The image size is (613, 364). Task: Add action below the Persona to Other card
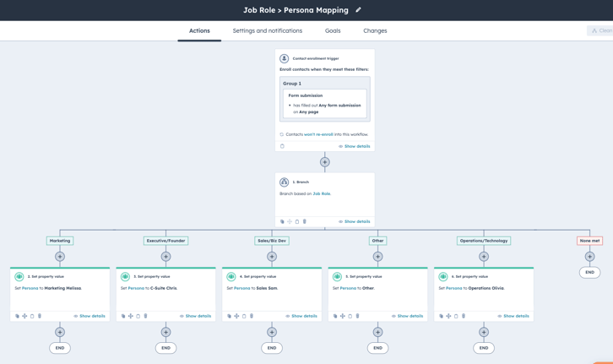377,332
